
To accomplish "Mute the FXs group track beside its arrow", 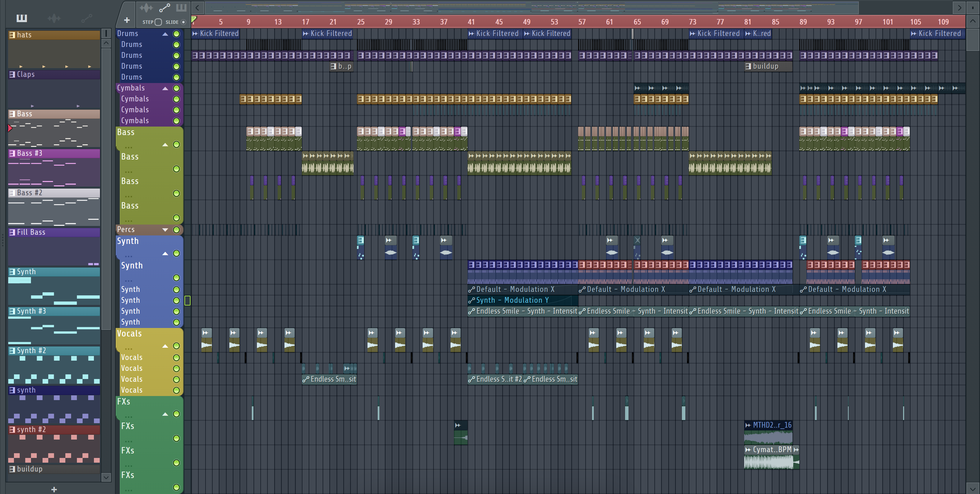I will click(x=177, y=414).
